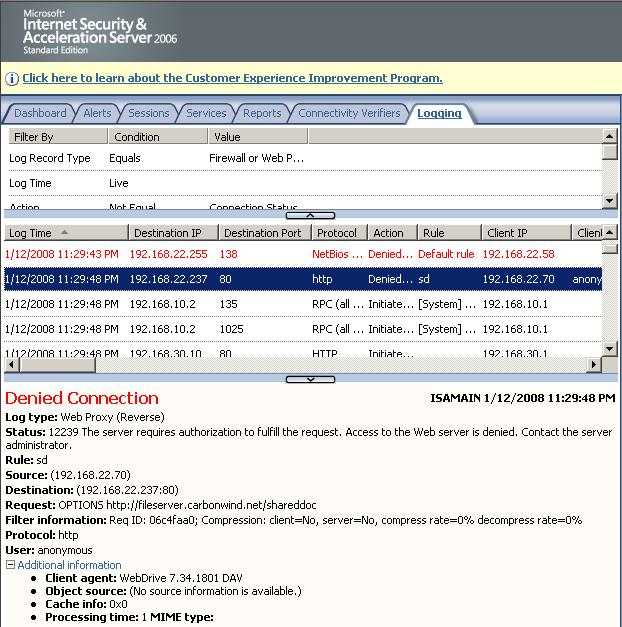The height and width of the screenshot is (627, 622).
Task: Sort by Client IP column header
Action: coord(526,233)
